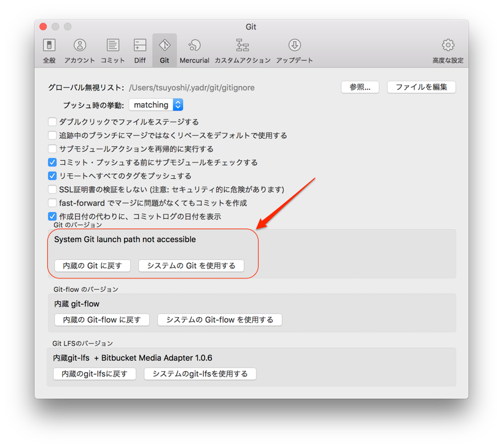Click 内蔵の Git-flow に戻す button
This screenshot has width=503, height=448.
tap(102, 320)
